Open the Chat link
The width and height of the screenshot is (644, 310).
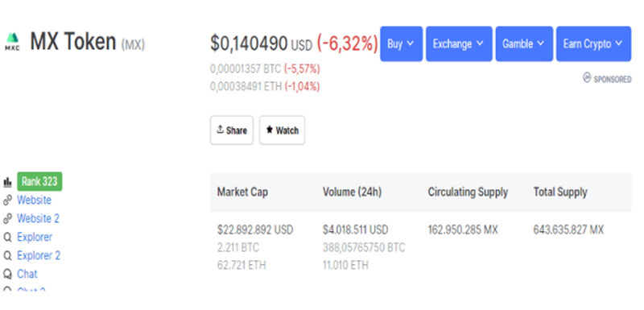click(x=27, y=274)
